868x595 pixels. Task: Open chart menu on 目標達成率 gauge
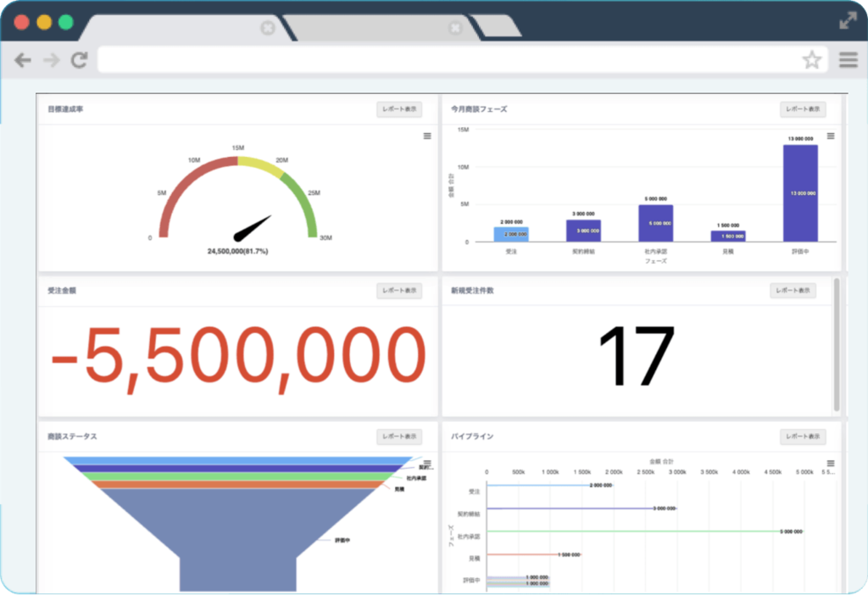click(427, 136)
